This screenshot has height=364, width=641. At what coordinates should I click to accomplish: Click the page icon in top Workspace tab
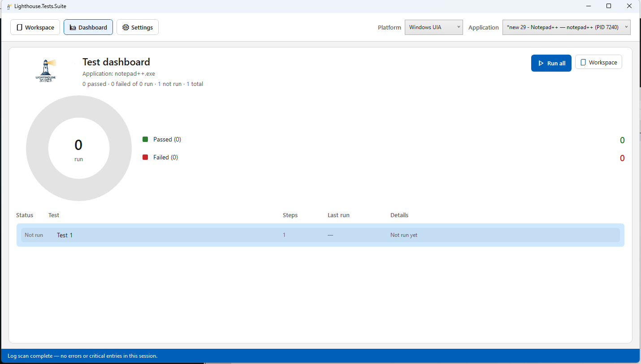click(19, 27)
